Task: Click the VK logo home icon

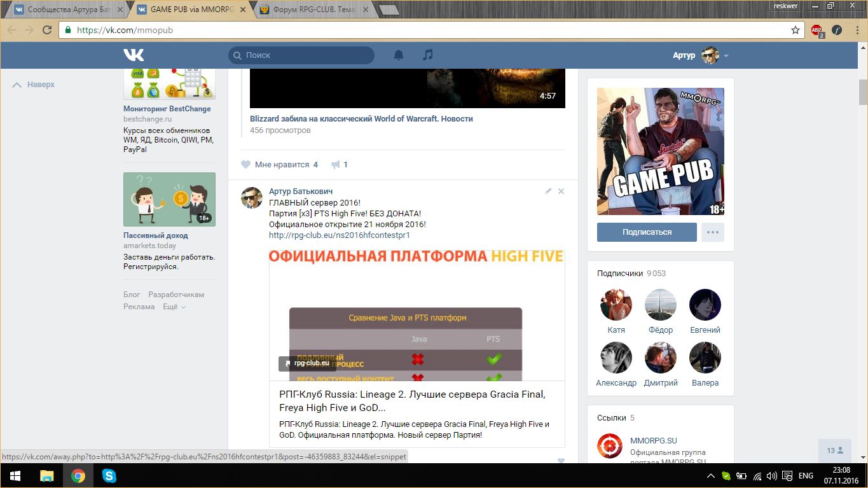Action: [134, 55]
